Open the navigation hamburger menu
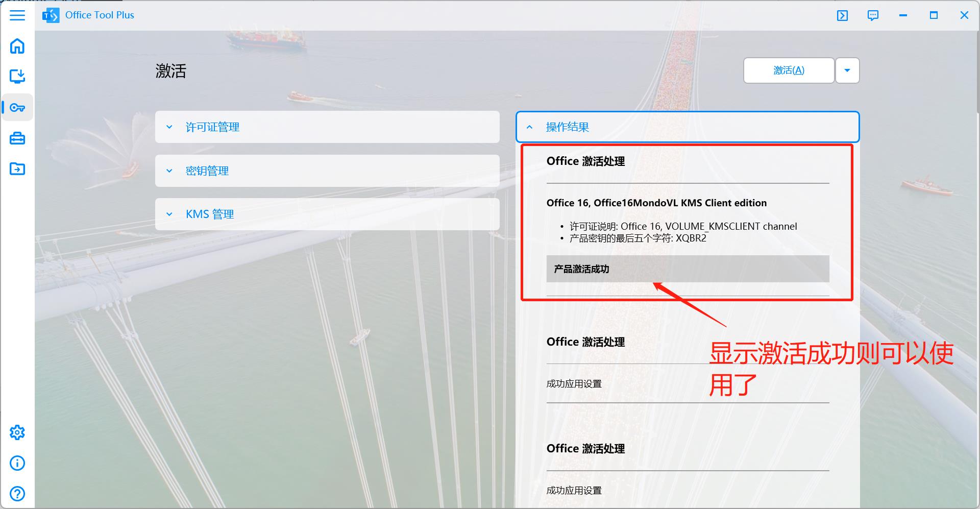Viewport: 980px width, 509px height. [17, 15]
